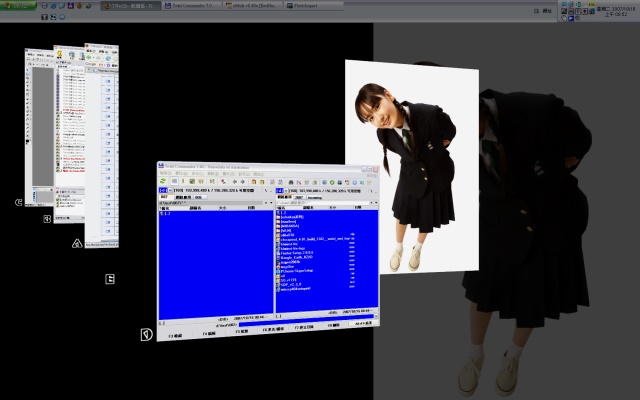Click the system tray clock
Screen dimensions: 640x400
616,11
